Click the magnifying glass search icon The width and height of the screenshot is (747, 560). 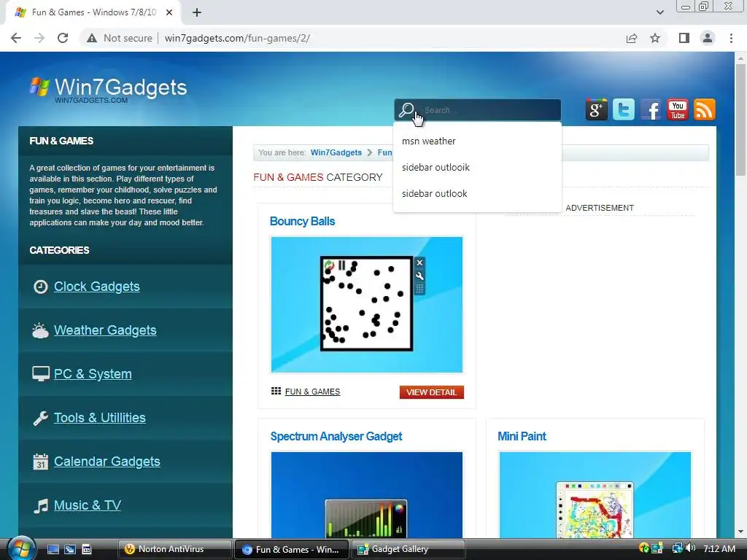(406, 110)
